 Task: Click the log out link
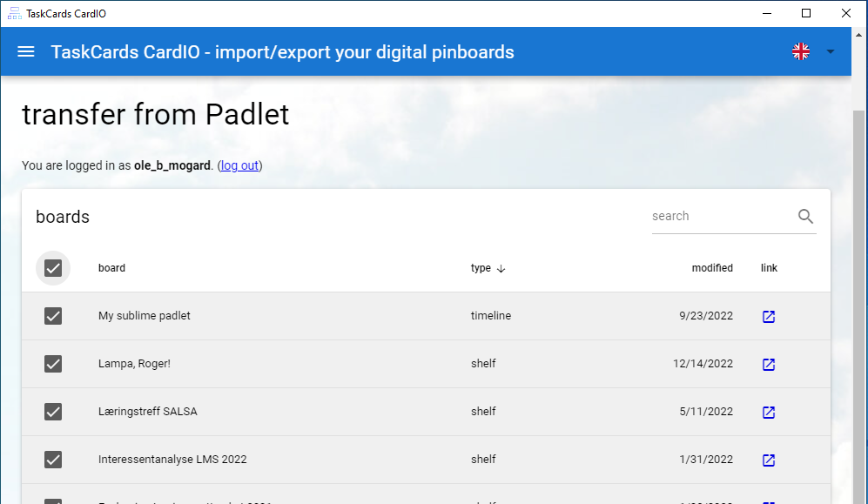(x=239, y=165)
